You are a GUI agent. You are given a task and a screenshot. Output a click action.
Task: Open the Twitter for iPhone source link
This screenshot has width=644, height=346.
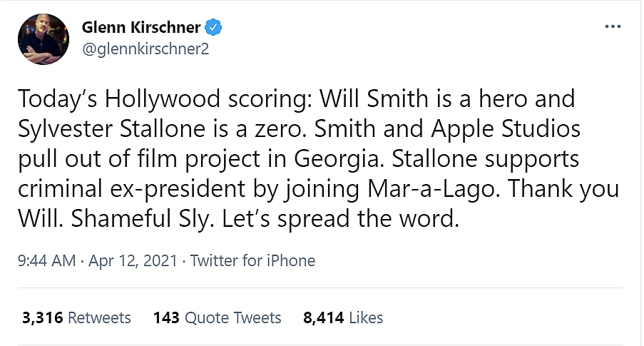coord(252,261)
